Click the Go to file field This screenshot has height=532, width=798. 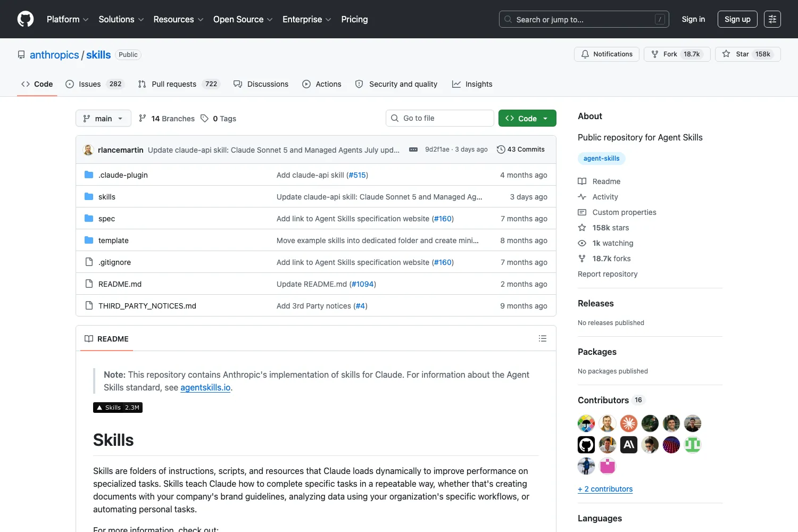coord(439,118)
